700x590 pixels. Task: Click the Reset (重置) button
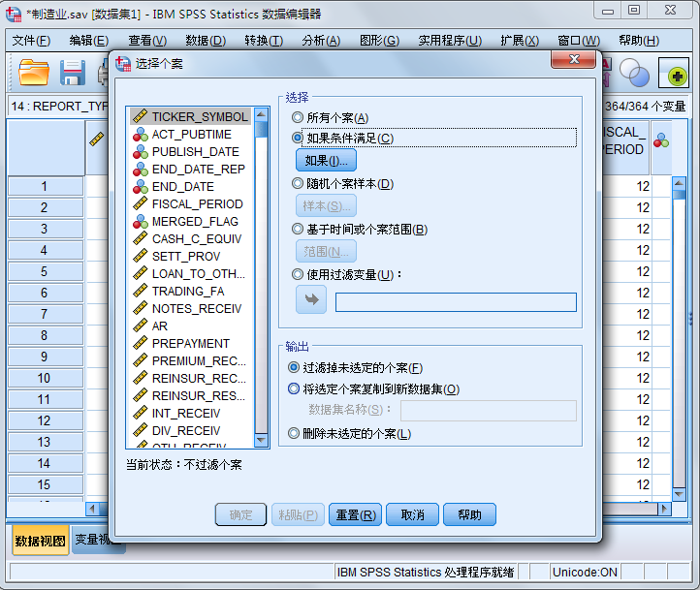[356, 515]
